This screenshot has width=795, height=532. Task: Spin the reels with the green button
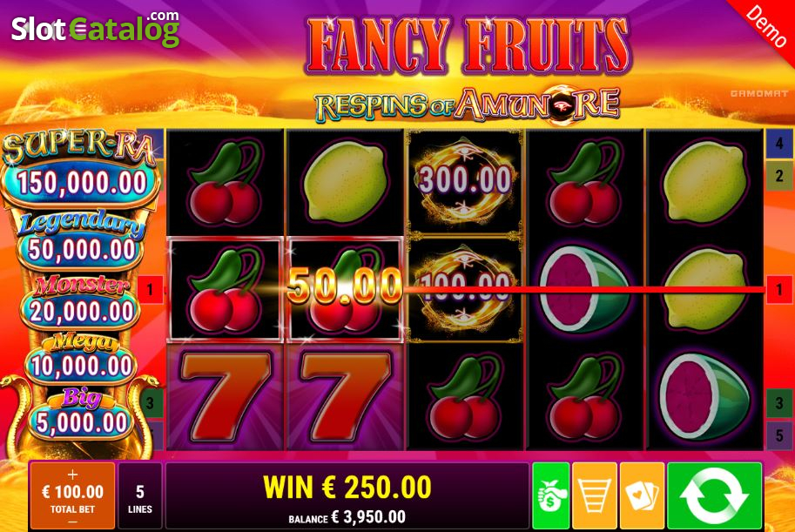(x=714, y=495)
